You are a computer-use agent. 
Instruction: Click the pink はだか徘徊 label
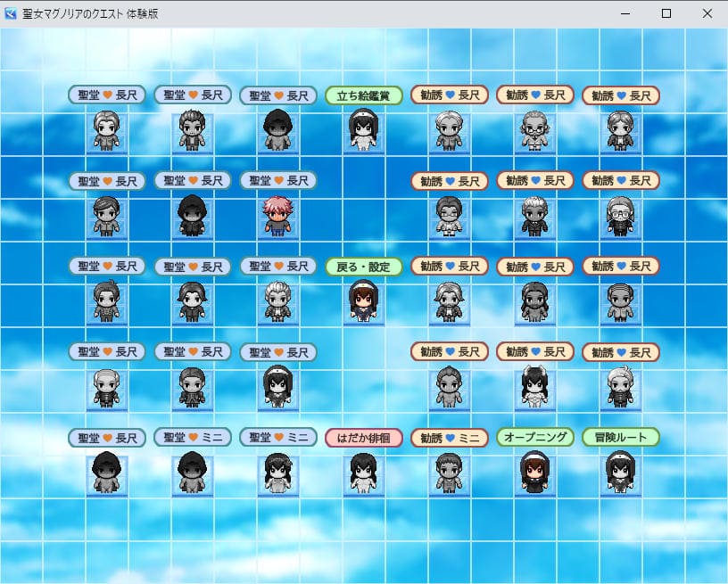click(364, 438)
